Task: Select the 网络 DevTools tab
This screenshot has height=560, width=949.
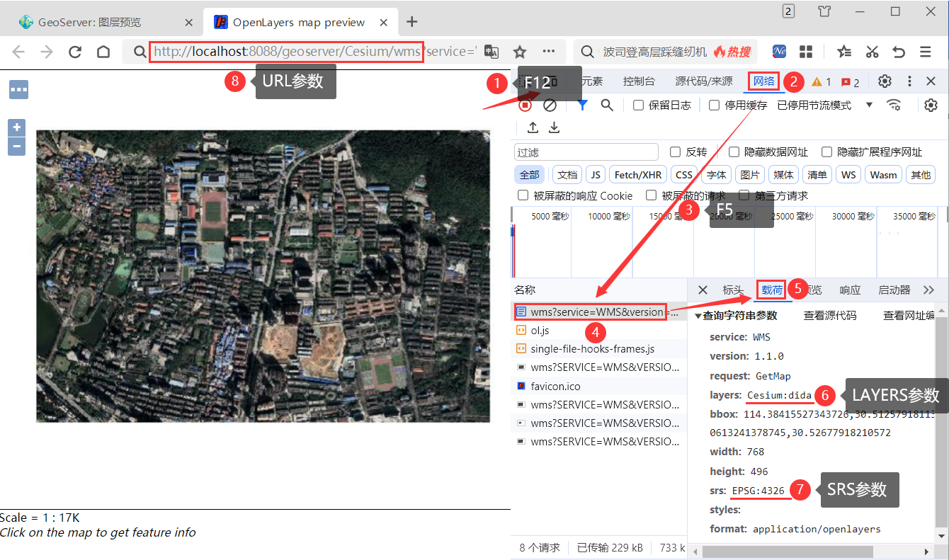Action: pyautogui.click(x=763, y=81)
